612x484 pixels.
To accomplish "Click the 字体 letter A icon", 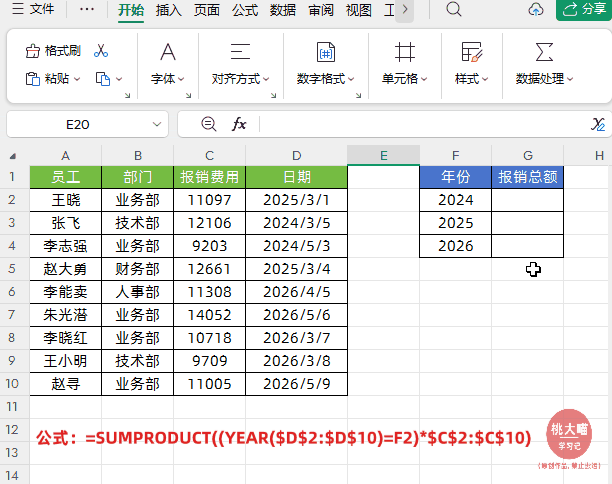I will pyautogui.click(x=168, y=52).
